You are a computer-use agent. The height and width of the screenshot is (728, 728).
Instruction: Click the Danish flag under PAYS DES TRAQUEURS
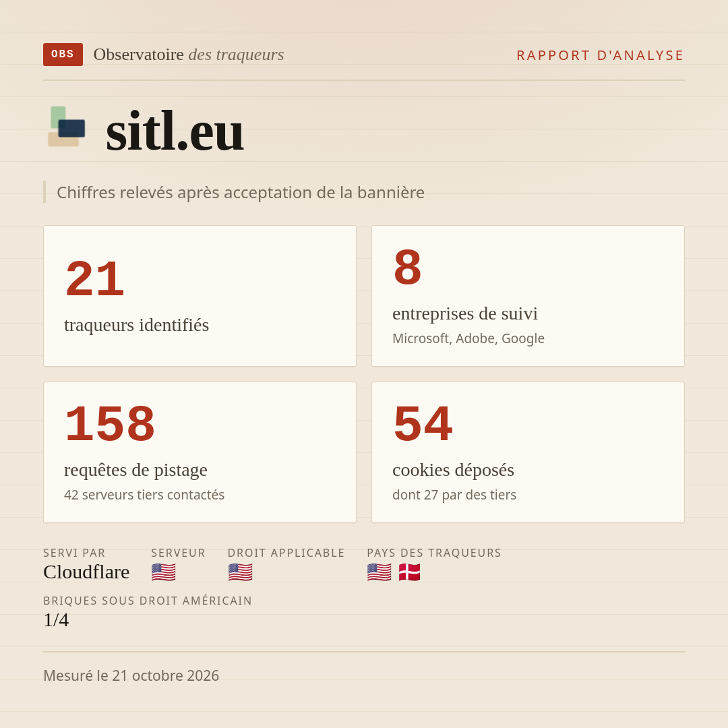[x=410, y=572]
